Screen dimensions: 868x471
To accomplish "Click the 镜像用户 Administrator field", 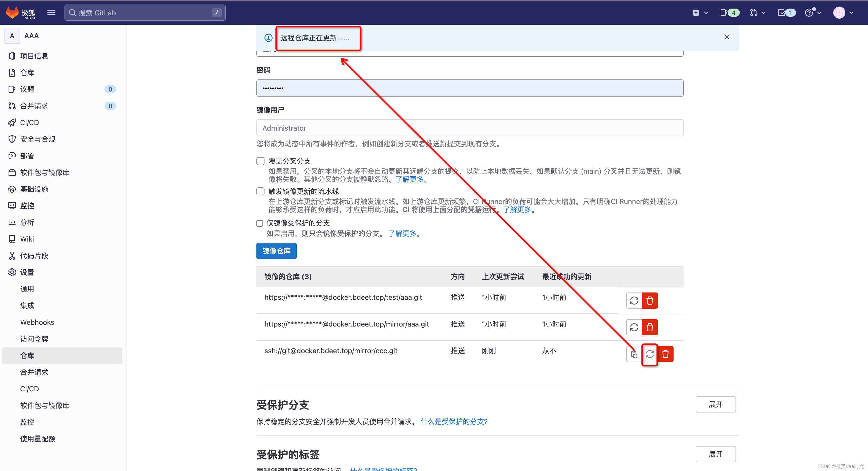I will pyautogui.click(x=470, y=128).
